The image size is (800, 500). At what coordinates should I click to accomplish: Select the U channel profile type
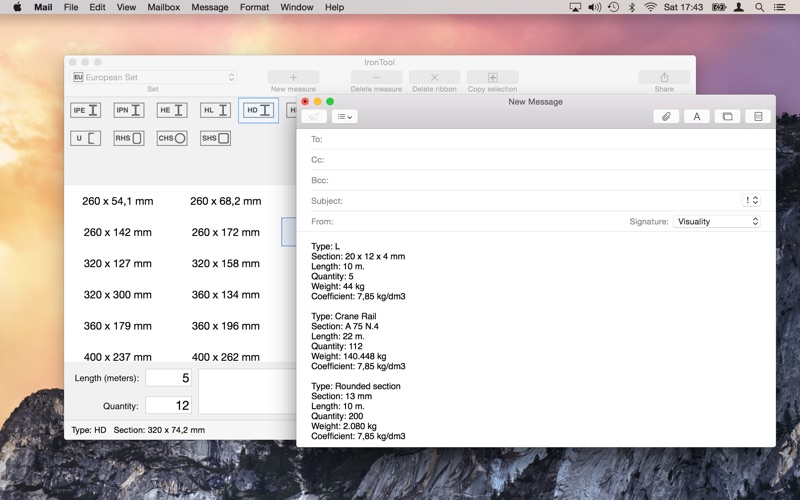pos(85,138)
